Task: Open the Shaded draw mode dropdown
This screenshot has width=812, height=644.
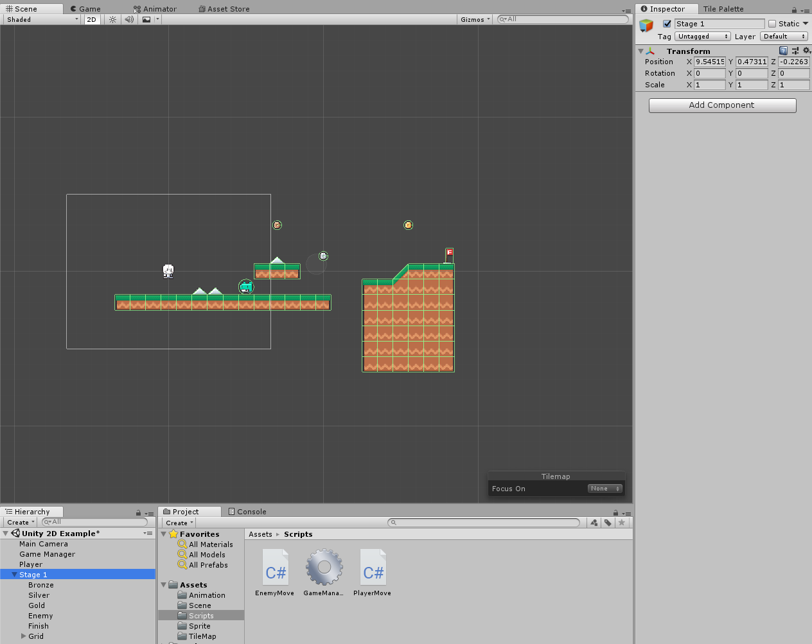Action: click(x=42, y=19)
